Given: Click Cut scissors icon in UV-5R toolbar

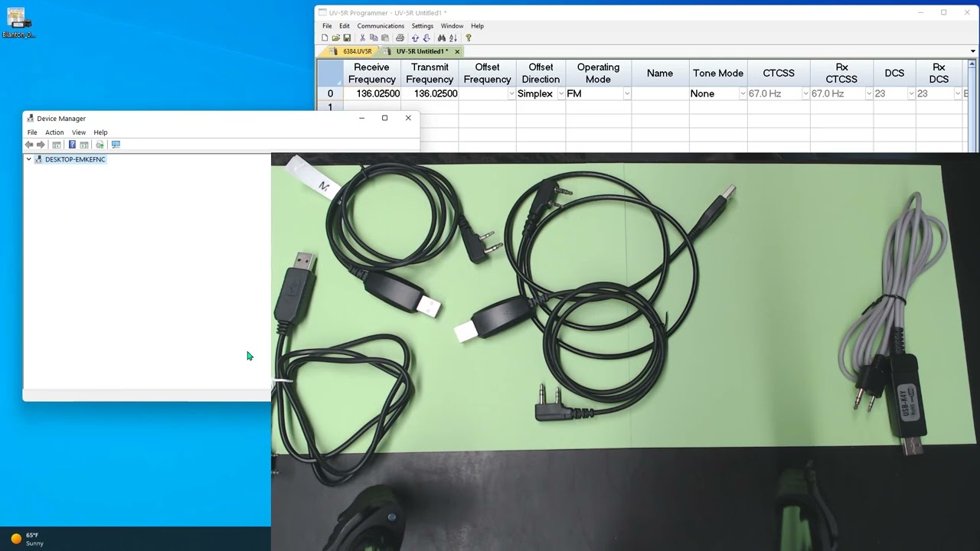Looking at the screenshot, I should (x=363, y=37).
